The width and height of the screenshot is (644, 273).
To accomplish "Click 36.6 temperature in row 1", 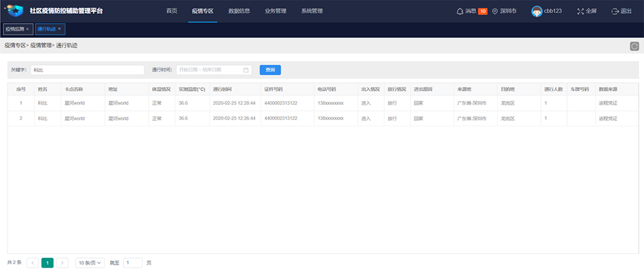I will point(183,103).
